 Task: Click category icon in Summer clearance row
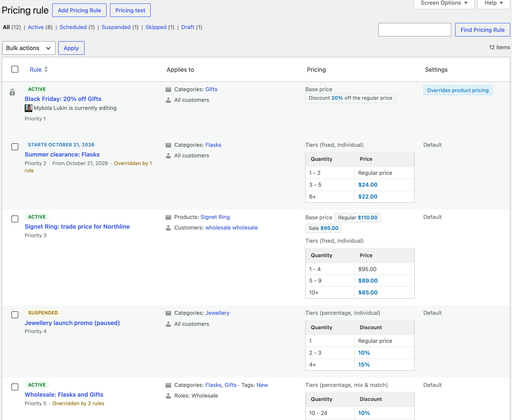coord(168,145)
